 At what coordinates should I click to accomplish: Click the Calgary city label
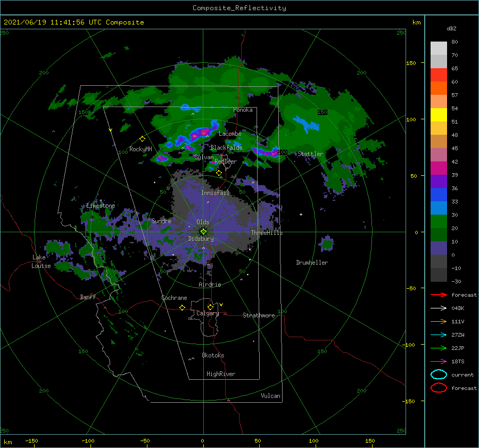[x=208, y=313]
